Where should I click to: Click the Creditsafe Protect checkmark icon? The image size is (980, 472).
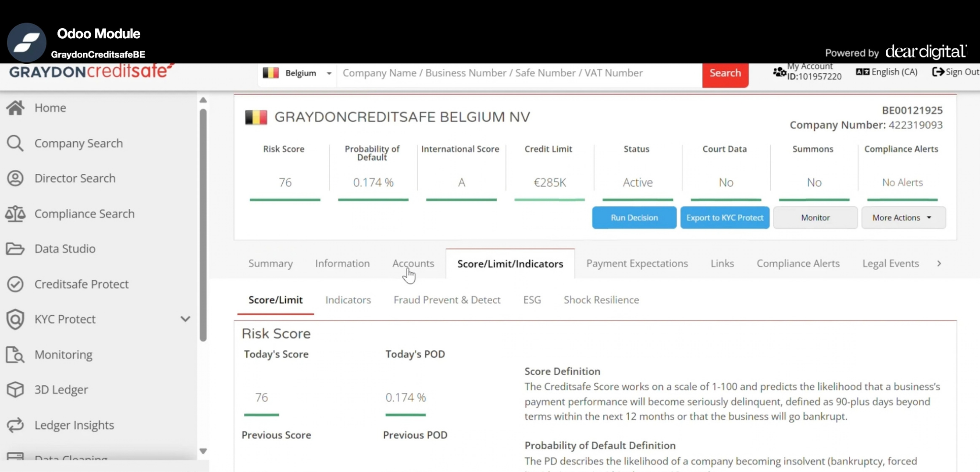pos(15,284)
